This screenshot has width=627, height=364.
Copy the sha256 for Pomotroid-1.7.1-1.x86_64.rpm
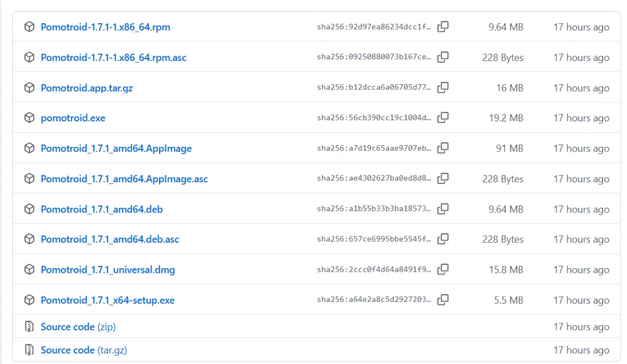(442, 27)
